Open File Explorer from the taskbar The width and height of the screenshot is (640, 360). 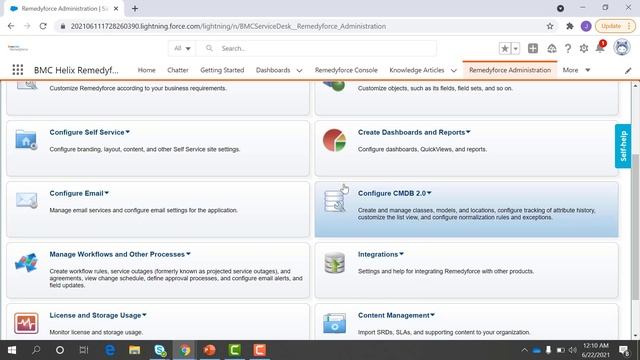(134, 350)
